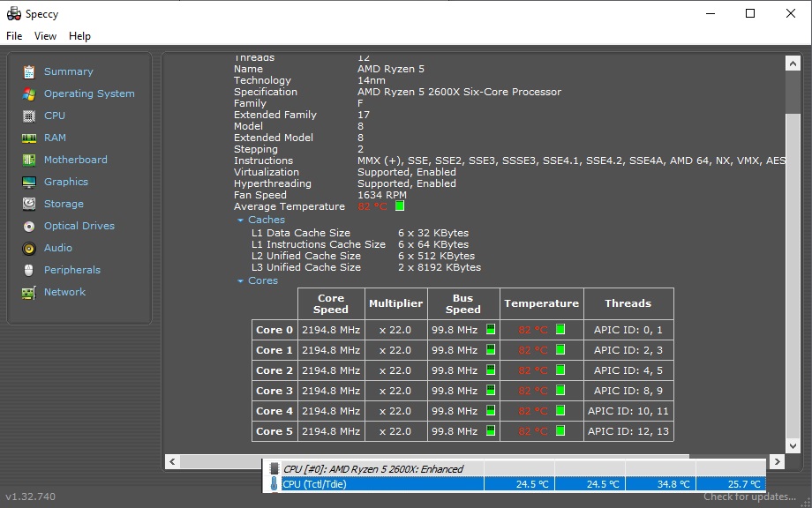Click Core 1 temperature green indicator
Image resolution: width=812 pixels, height=508 pixels.
tap(560, 349)
